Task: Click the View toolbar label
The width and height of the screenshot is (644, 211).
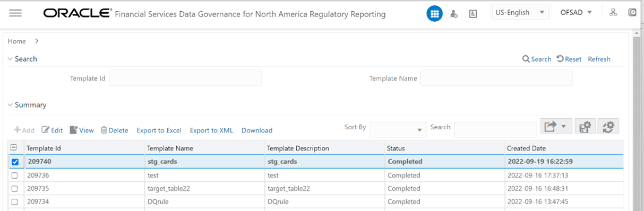Action: [87, 130]
